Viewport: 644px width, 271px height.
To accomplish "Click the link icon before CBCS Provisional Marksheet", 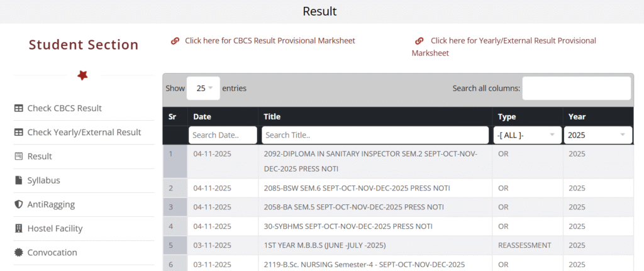I will point(175,41).
